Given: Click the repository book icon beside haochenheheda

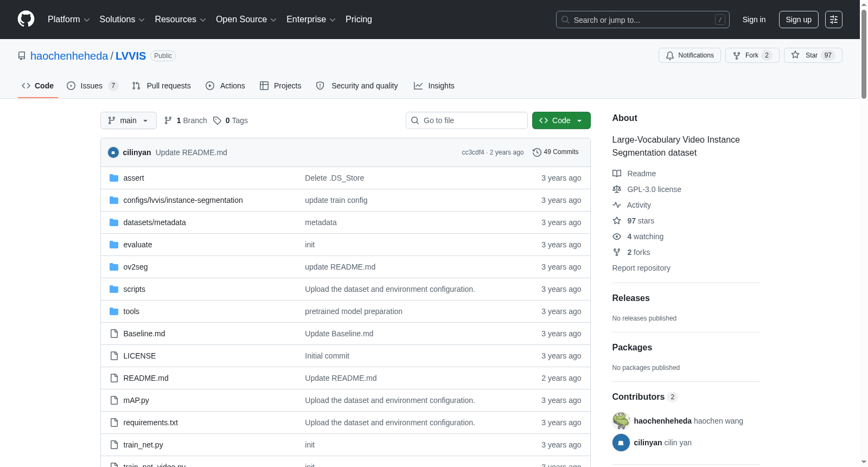Looking at the screenshot, I should pyautogui.click(x=22, y=56).
